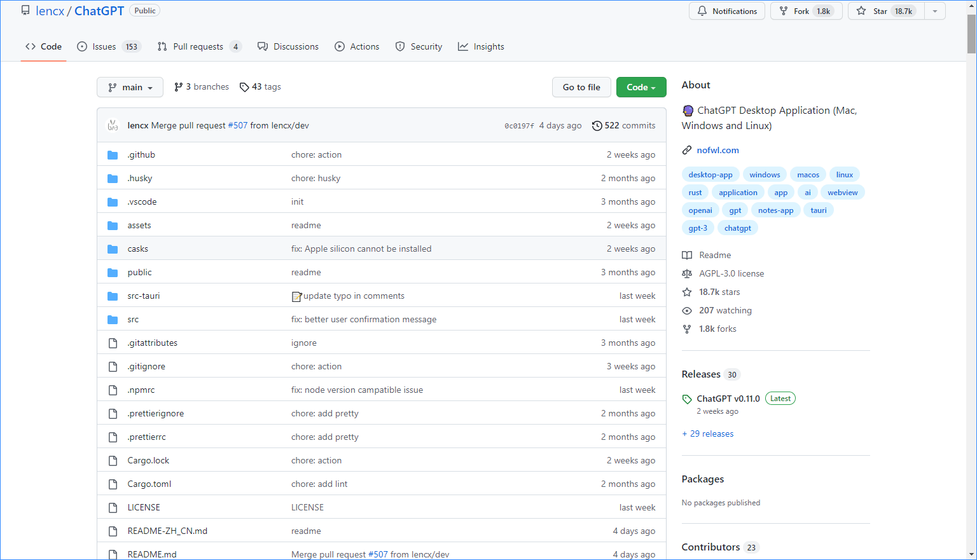Viewport: 977px width, 560px height.
Task: Open the main branch dropdown
Action: [130, 87]
